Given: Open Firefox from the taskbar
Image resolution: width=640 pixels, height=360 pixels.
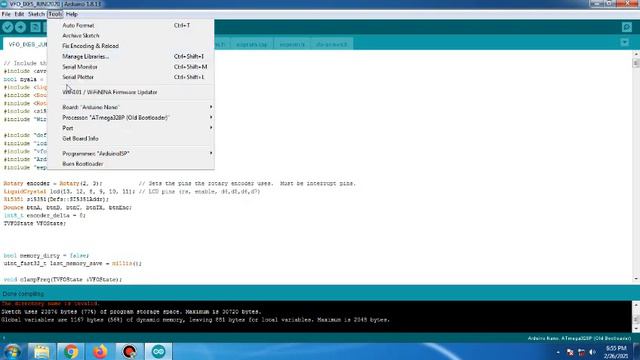Looking at the screenshot, I should coord(100,351).
